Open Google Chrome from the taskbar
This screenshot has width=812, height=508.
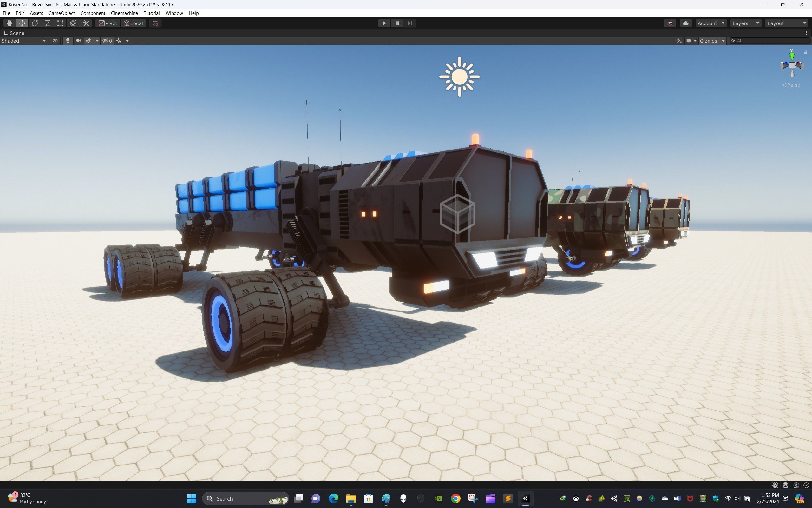(x=455, y=498)
